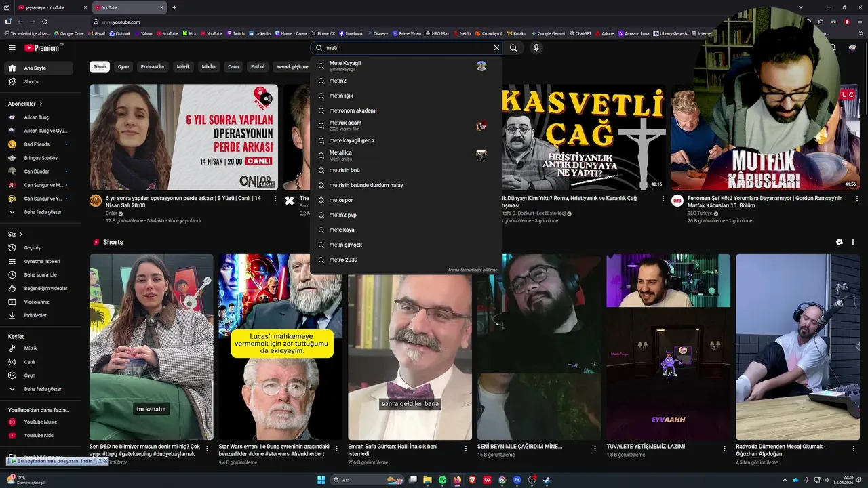Viewport: 868px width, 488px height.
Task: Open Videolarınız page
Action: click(x=40, y=302)
